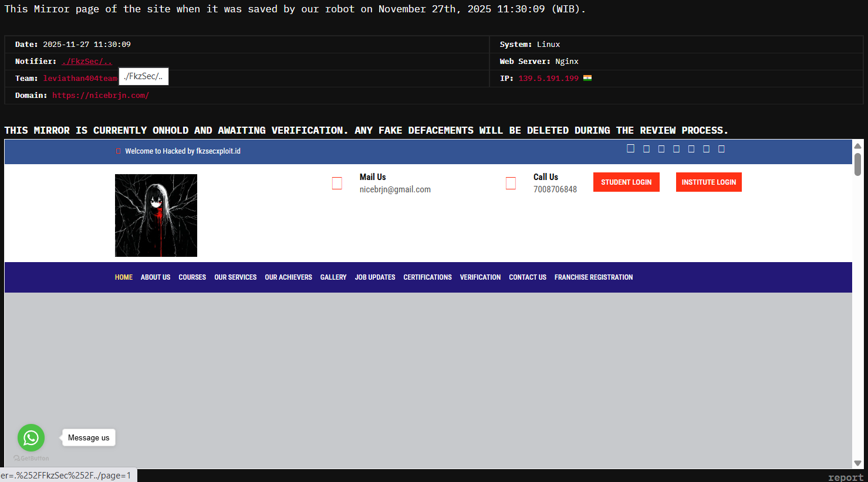Click the fourth social icon in the top bar
The image size is (868, 482).
click(676, 149)
